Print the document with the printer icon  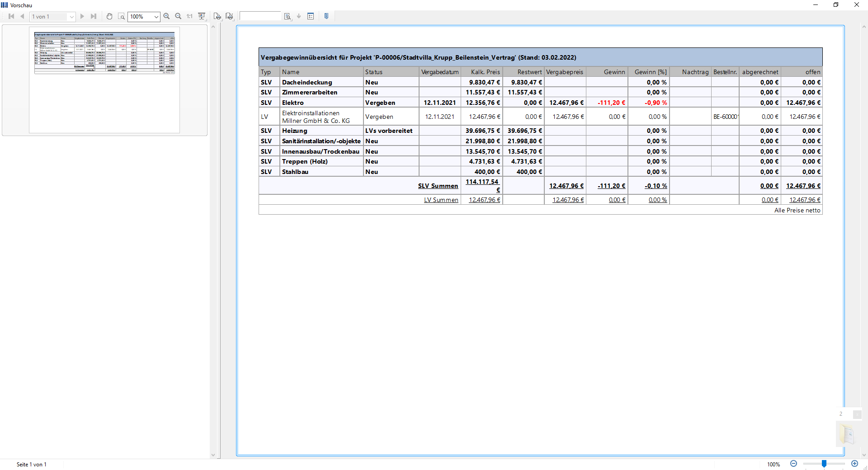[x=217, y=16]
